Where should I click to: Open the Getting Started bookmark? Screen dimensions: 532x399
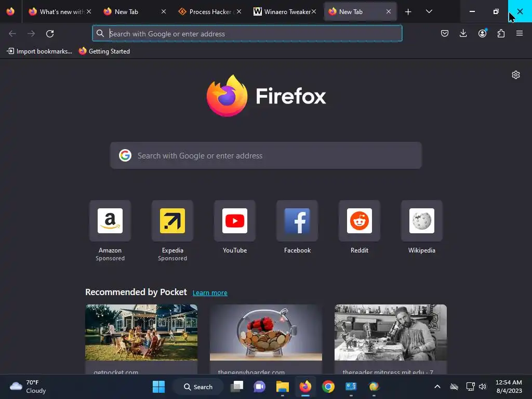point(104,51)
